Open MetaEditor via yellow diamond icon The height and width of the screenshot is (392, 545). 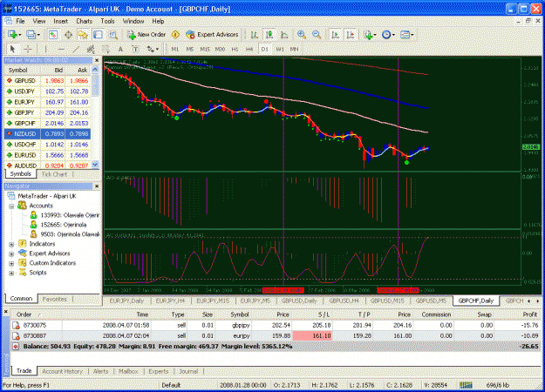tap(175, 34)
